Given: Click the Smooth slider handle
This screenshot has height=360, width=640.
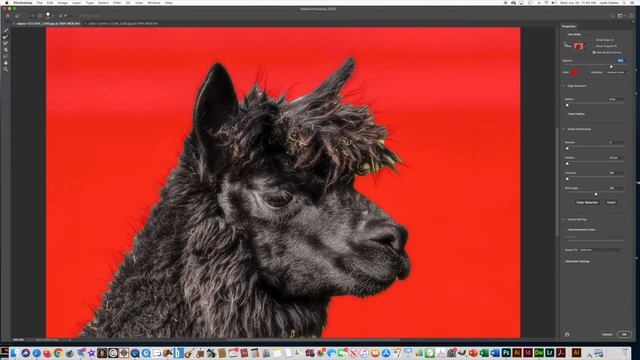Looking at the screenshot, I should coord(567,148).
